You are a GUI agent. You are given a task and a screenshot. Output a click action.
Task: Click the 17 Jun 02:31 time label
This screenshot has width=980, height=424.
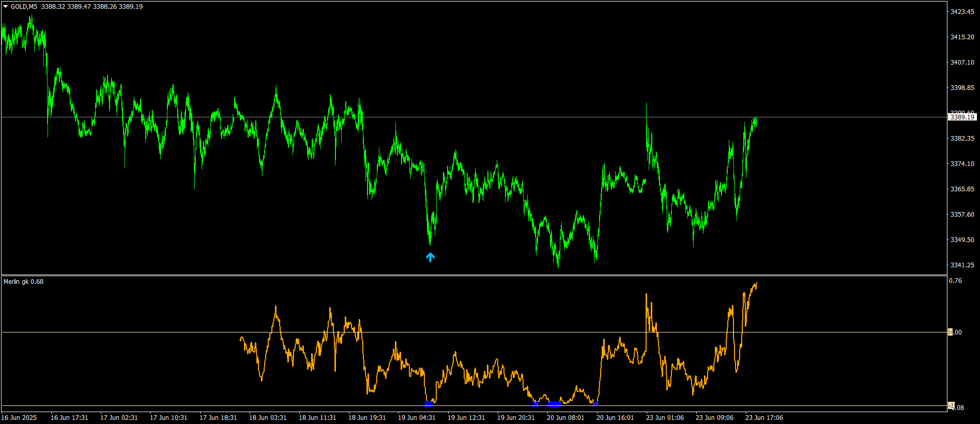coord(119,418)
